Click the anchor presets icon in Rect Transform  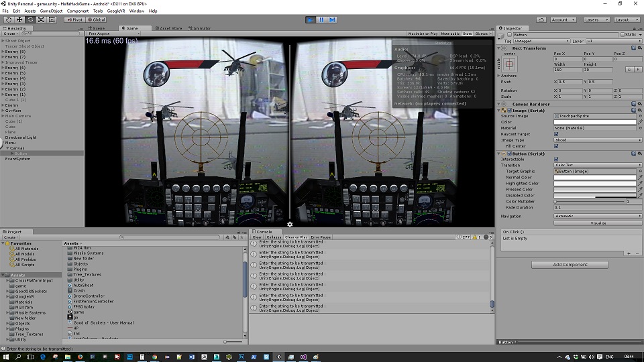pyautogui.click(x=511, y=64)
